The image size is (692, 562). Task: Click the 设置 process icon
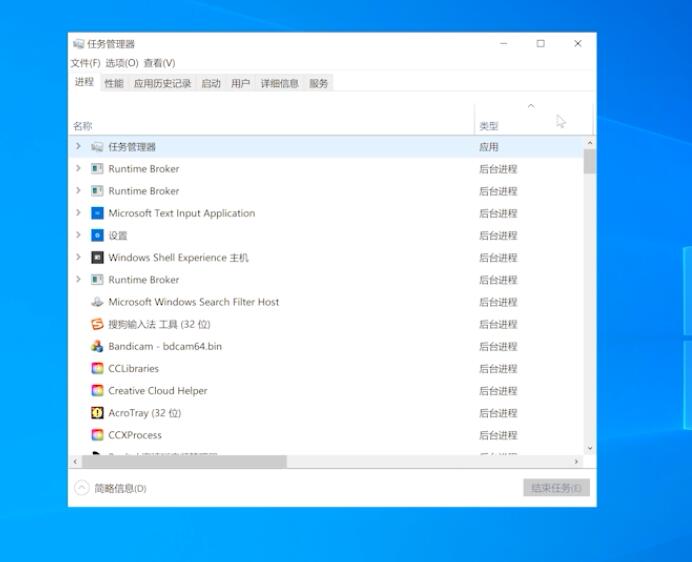(97, 235)
